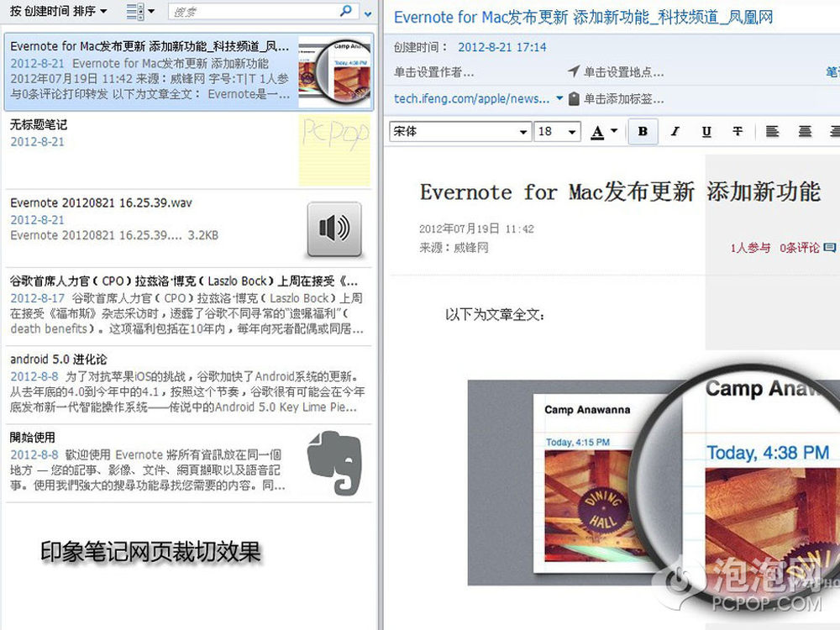Click the comment icon beside 0条评论
The width and height of the screenshot is (840, 630).
tap(829, 248)
